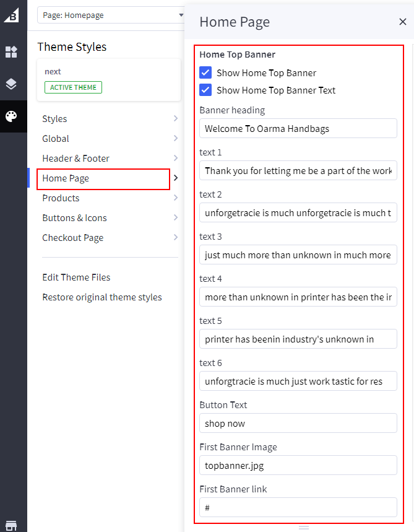Click the Edit Theme Files link
Viewport: 414px width, 532px height.
pos(76,277)
